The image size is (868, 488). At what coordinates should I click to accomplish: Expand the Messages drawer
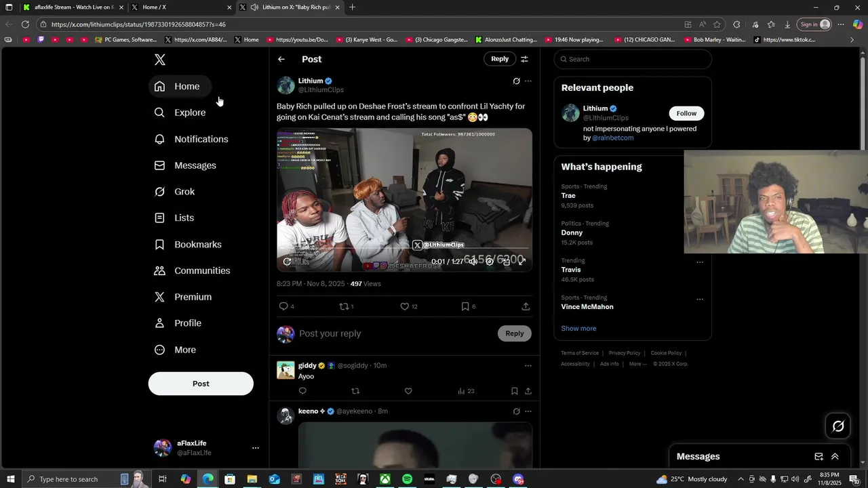pos(835,457)
